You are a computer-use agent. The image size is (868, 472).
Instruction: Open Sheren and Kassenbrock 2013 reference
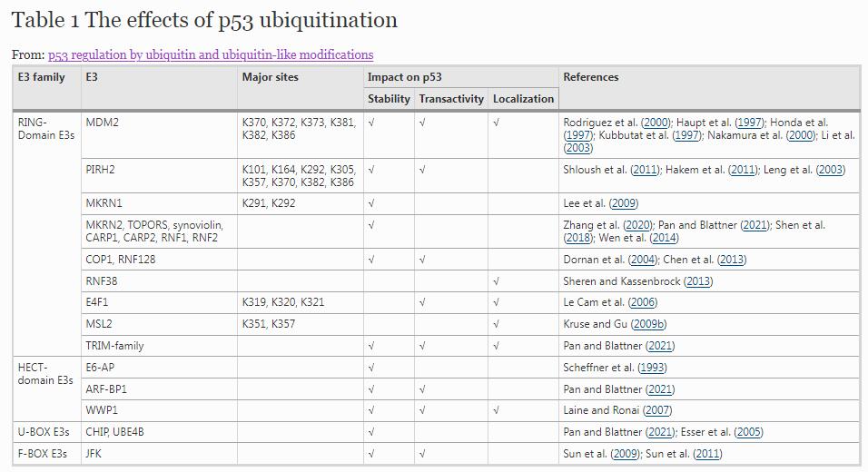[x=698, y=281]
